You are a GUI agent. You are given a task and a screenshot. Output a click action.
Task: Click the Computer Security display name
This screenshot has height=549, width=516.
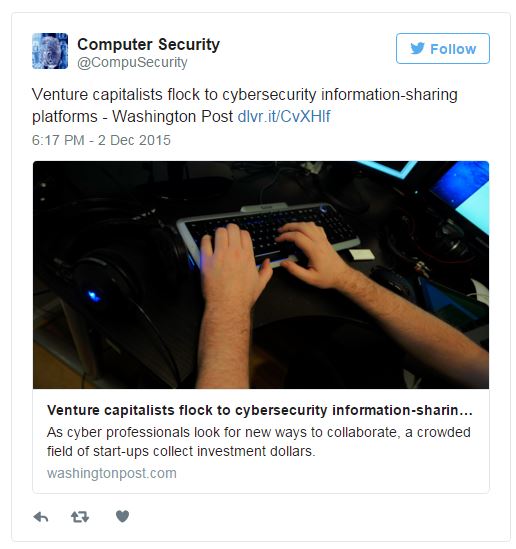[x=148, y=44]
